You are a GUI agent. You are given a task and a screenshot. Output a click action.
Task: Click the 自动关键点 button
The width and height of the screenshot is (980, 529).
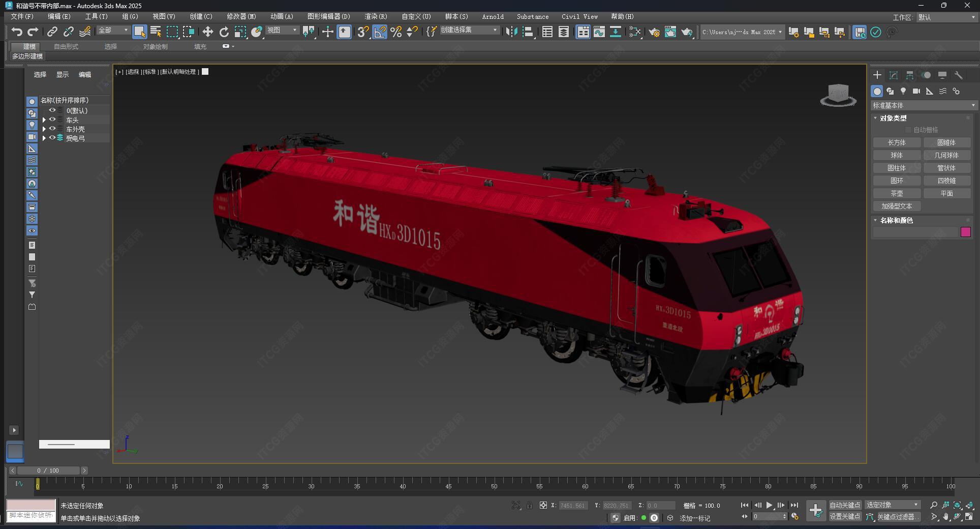pyautogui.click(x=844, y=505)
